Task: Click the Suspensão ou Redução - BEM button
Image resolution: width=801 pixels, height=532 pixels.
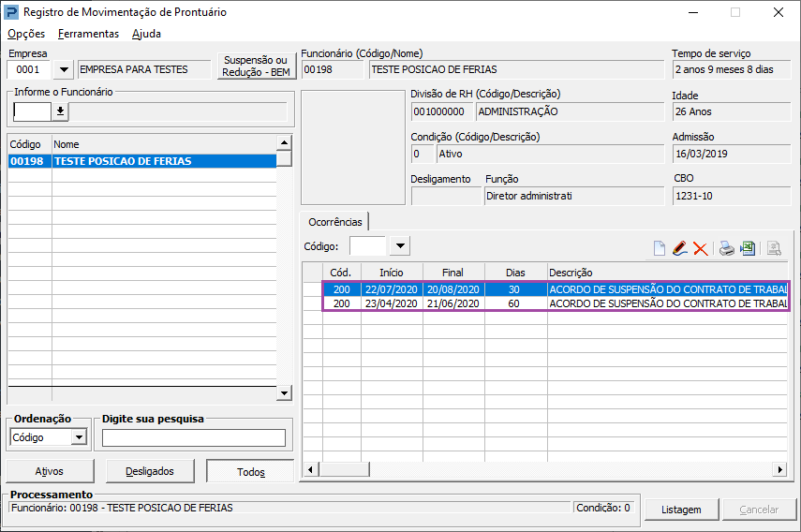Action: tap(256, 66)
